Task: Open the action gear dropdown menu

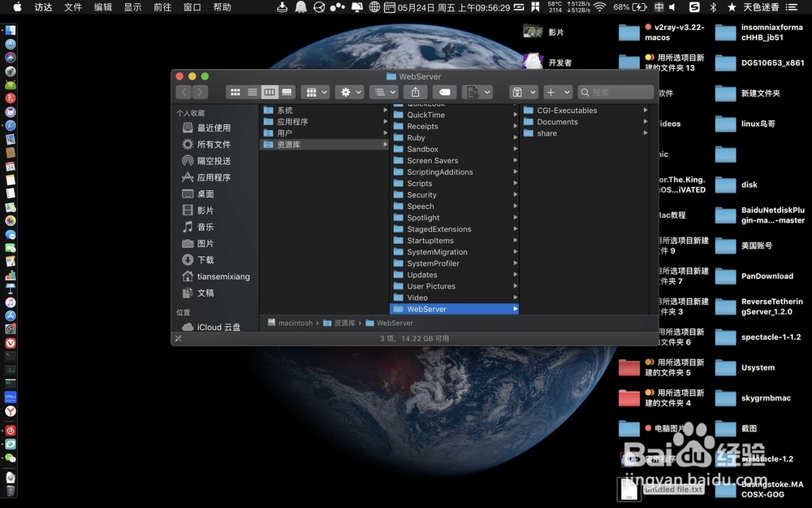Action: tap(349, 92)
